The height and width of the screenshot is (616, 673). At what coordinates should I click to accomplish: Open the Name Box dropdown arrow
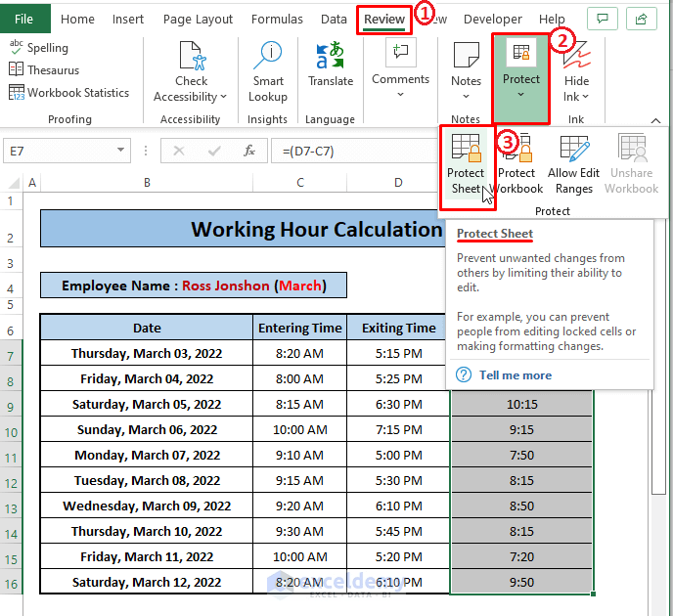tap(120, 150)
